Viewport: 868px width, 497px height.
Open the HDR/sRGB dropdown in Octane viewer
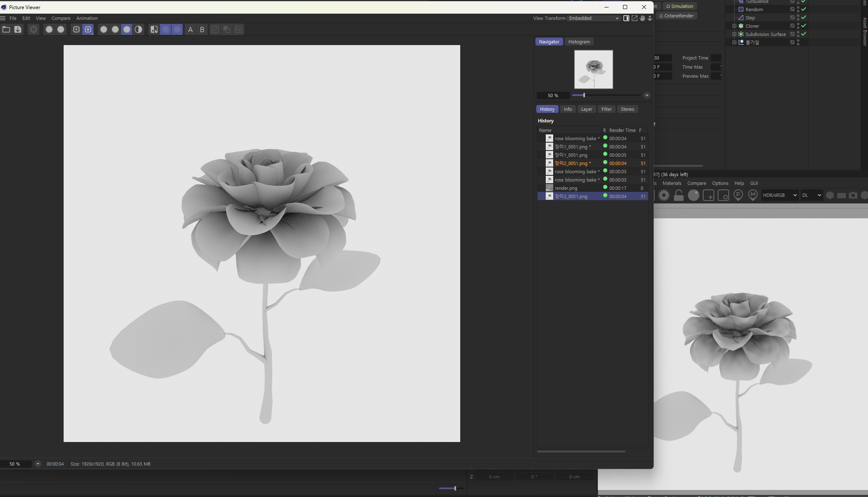click(780, 195)
